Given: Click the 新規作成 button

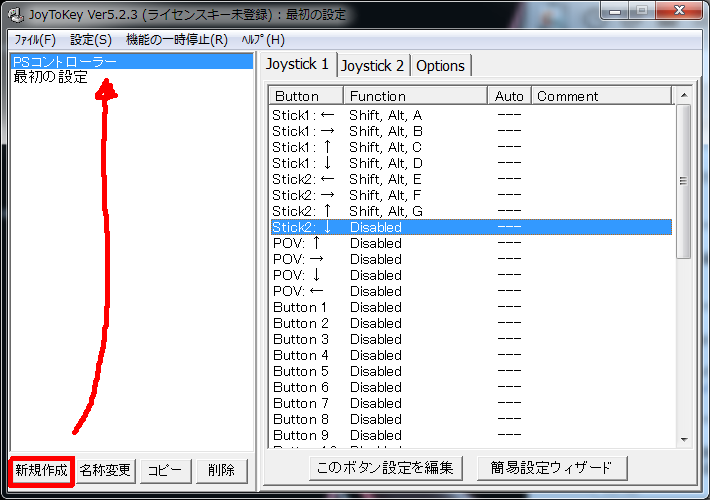Looking at the screenshot, I should (41, 471).
